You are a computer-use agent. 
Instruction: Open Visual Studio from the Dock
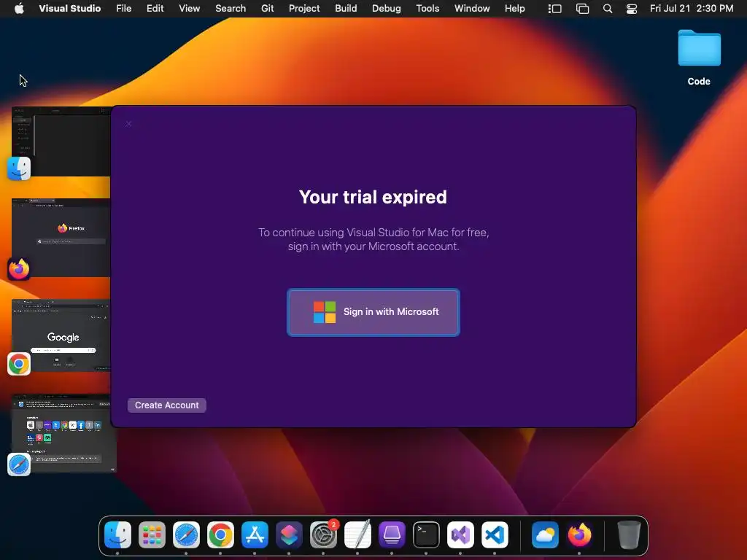point(461,534)
